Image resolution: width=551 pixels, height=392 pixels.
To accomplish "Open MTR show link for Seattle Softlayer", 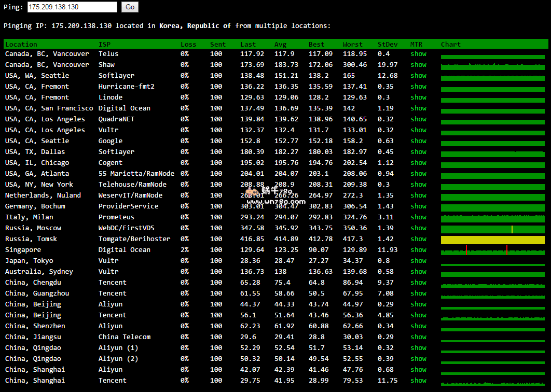I will click(418, 76).
